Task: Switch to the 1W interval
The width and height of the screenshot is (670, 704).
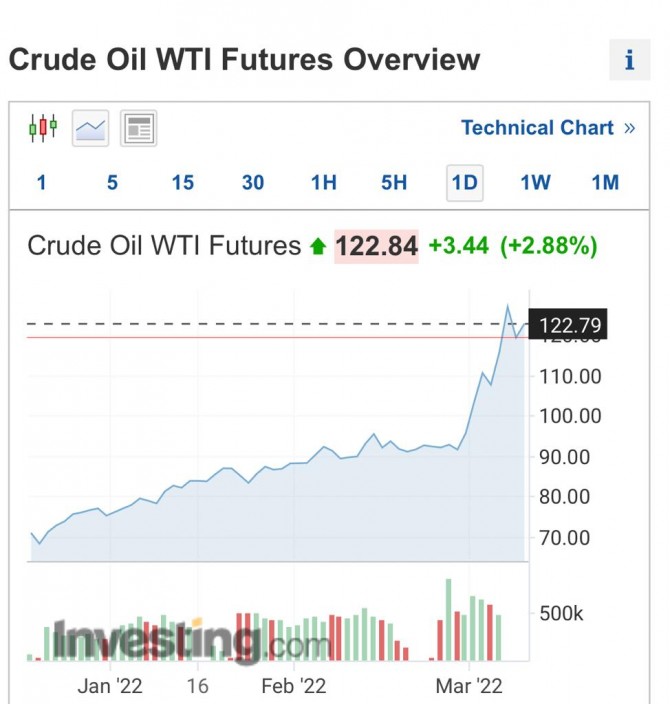Action: pos(535,183)
